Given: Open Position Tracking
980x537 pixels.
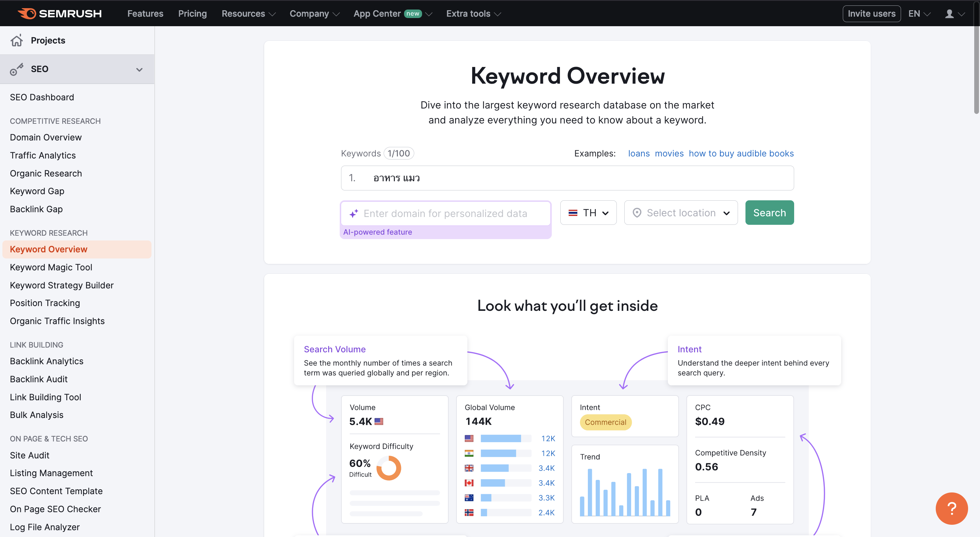Looking at the screenshot, I should (45, 303).
